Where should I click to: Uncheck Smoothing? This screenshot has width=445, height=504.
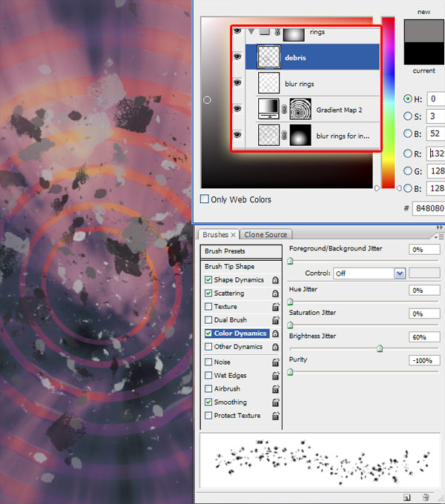tap(208, 402)
